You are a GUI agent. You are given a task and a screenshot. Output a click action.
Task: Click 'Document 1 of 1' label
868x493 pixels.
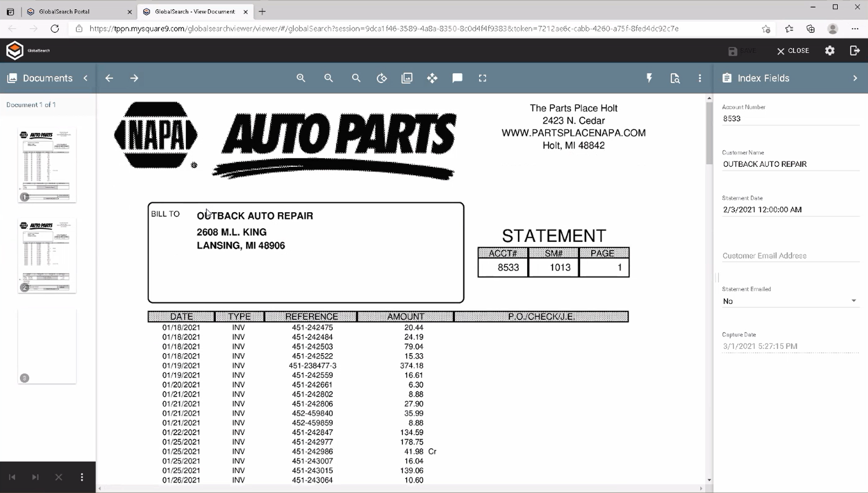pyautogui.click(x=31, y=105)
